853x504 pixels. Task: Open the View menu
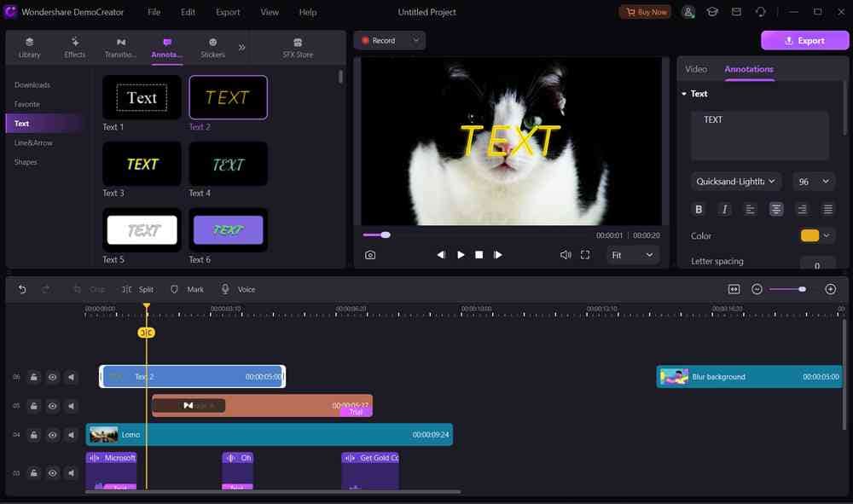click(270, 12)
